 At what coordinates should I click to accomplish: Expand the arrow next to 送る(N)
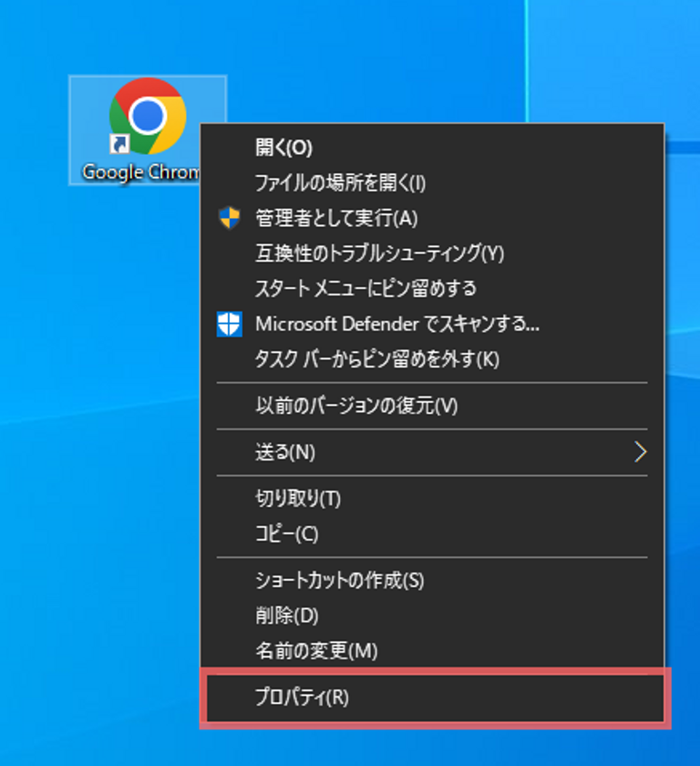641,452
